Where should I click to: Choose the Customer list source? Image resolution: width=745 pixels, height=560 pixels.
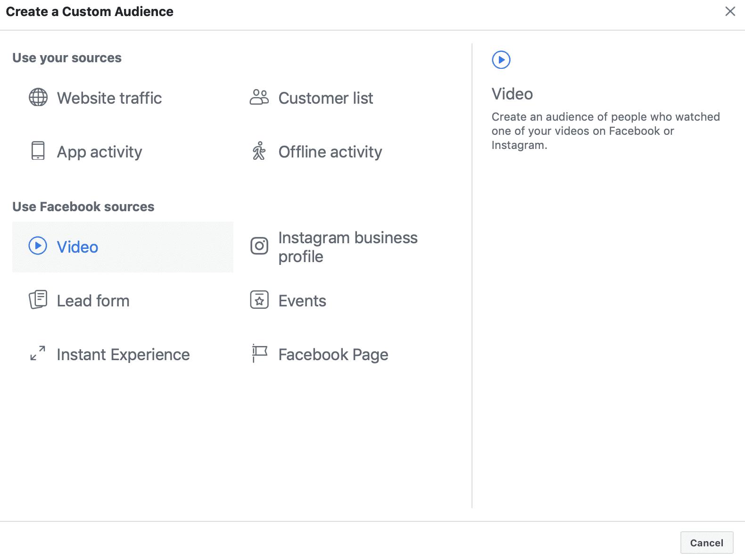click(326, 98)
